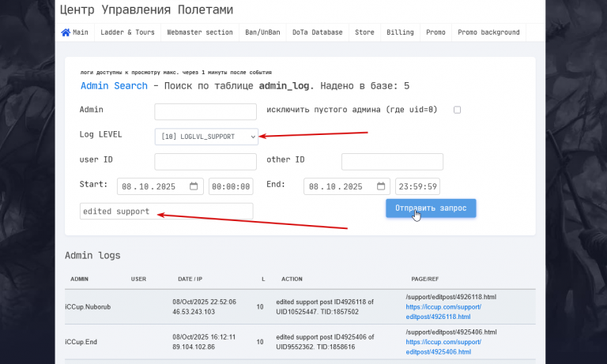This screenshot has width=607, height=364.
Task: Click into the user ID field
Action: pyautogui.click(x=205, y=162)
